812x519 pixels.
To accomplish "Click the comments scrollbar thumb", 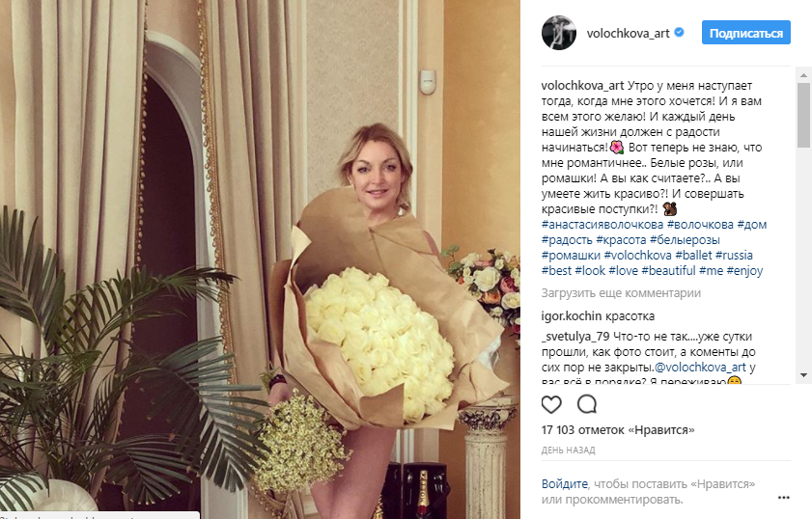I will coord(803,115).
